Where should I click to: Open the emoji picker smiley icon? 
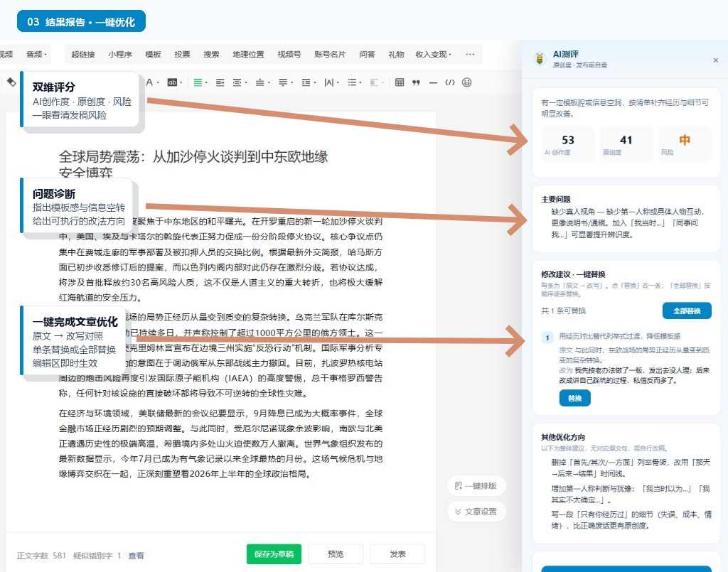tap(466, 82)
